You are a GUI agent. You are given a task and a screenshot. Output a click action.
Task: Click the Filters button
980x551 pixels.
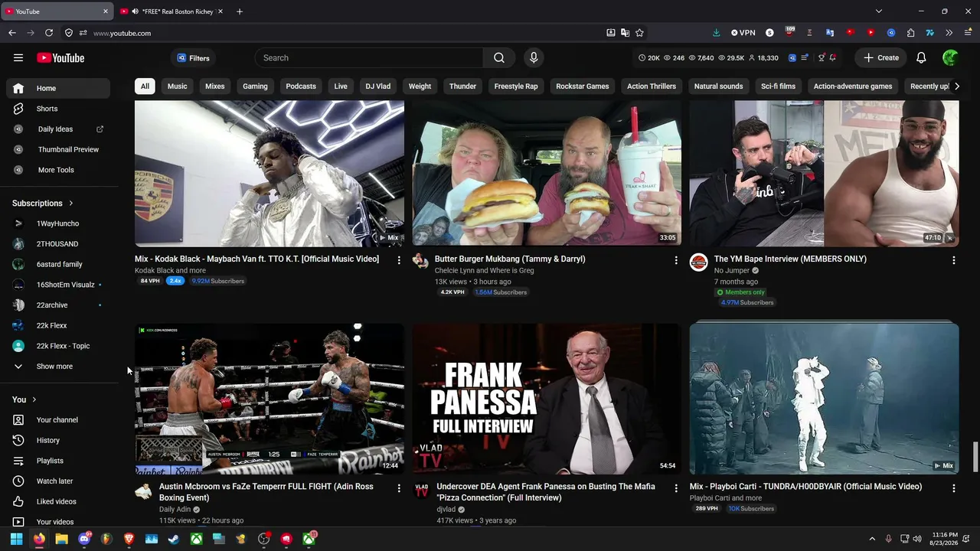(x=193, y=58)
